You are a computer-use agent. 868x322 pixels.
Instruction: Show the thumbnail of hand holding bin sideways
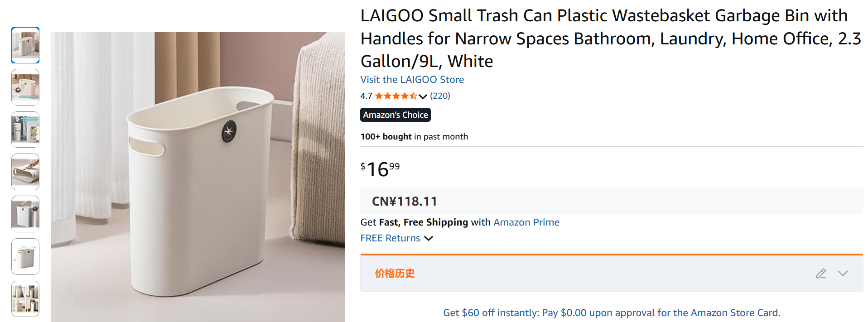25,172
